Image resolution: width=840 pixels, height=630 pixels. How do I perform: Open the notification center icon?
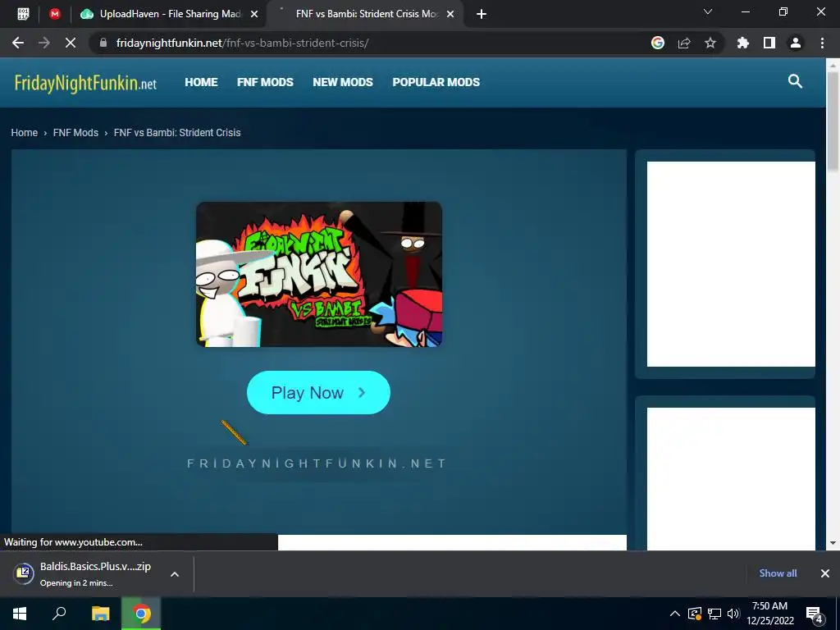tap(815, 614)
